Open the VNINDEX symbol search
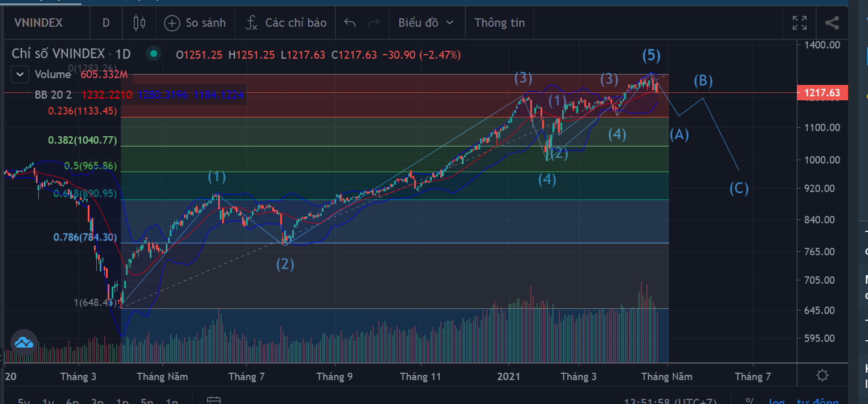This screenshot has height=404, width=868. pyautogui.click(x=38, y=23)
